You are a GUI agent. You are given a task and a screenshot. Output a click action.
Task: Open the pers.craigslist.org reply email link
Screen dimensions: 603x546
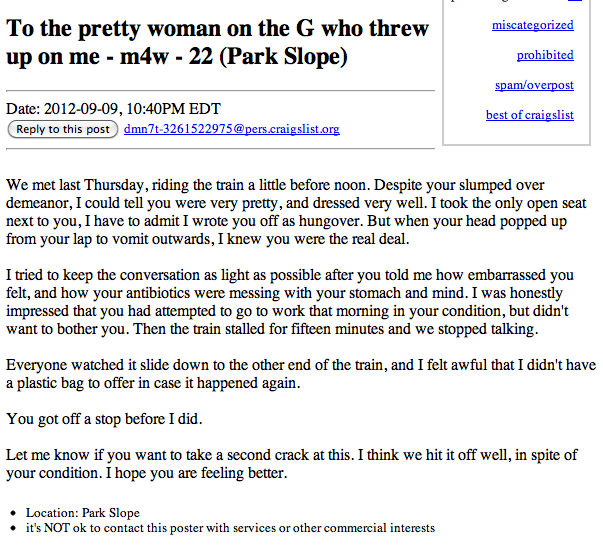coord(232,129)
